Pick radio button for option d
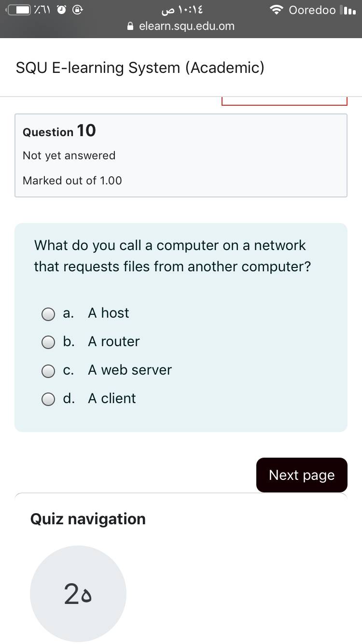362x644 pixels. (x=48, y=400)
